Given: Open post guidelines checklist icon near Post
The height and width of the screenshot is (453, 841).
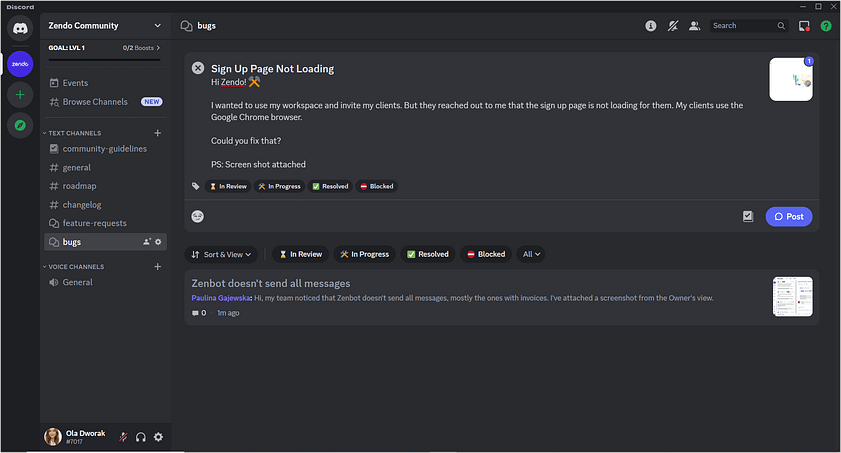Looking at the screenshot, I should [x=748, y=217].
